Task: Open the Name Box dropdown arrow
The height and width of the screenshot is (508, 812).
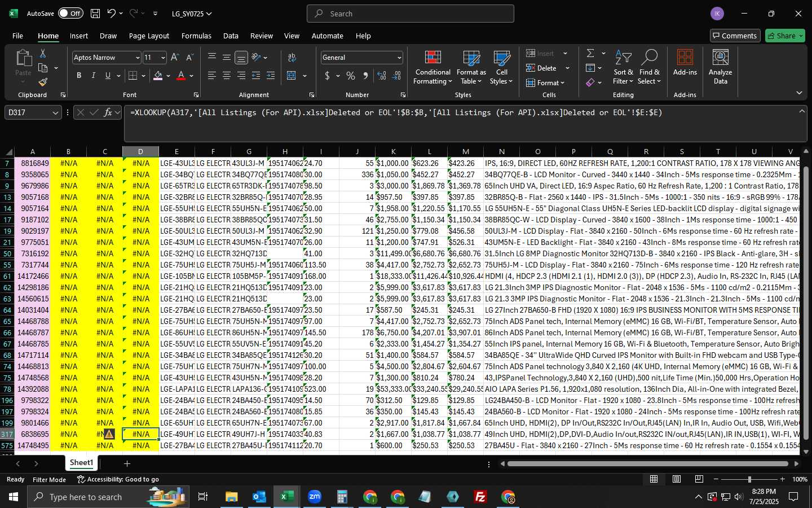Action: pyautogui.click(x=55, y=112)
